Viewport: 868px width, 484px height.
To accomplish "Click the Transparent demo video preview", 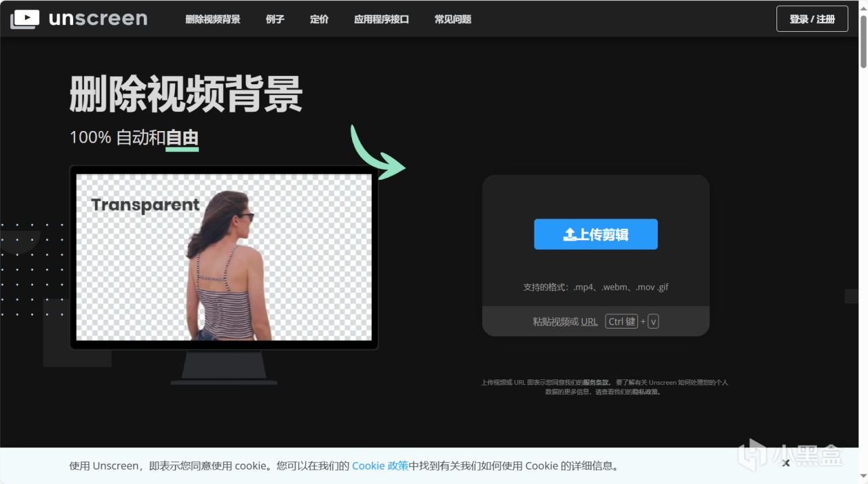I will point(224,257).
